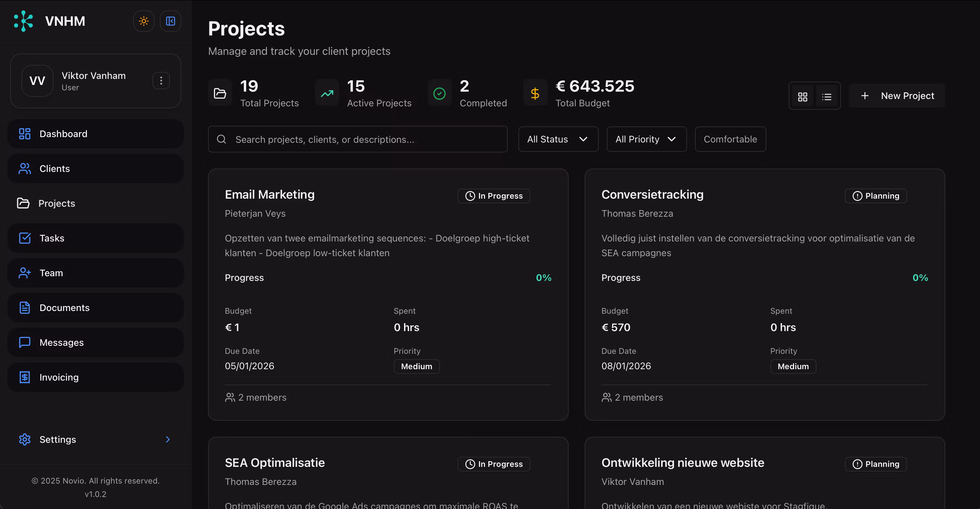Screen dimensions: 980x509
Task: Click the Active Projects trend icon
Action: tap(327, 93)
